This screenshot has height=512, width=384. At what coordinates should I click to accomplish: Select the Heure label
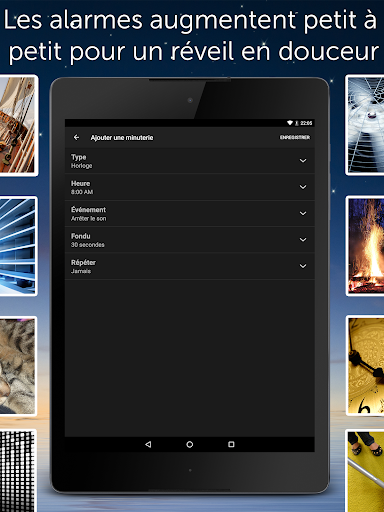pos(80,183)
